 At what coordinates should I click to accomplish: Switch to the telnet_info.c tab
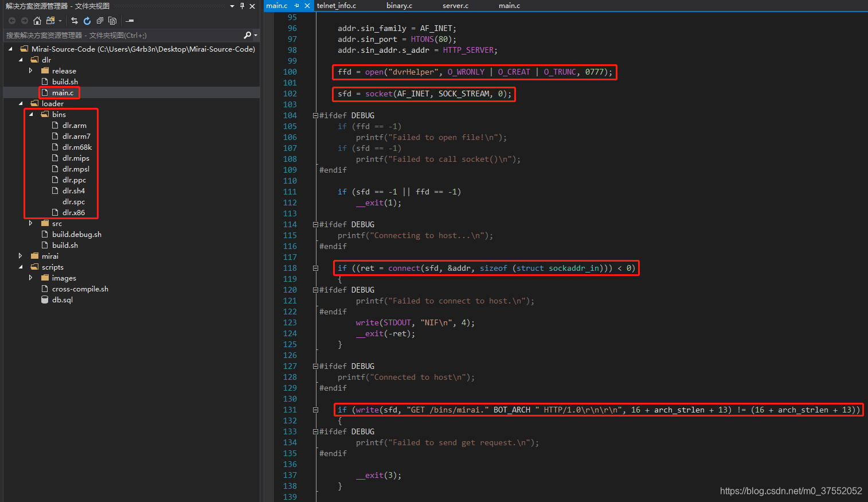tap(337, 6)
